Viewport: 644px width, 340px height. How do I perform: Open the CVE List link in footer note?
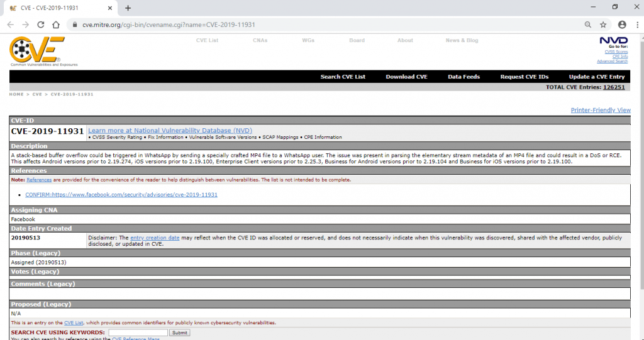74,323
